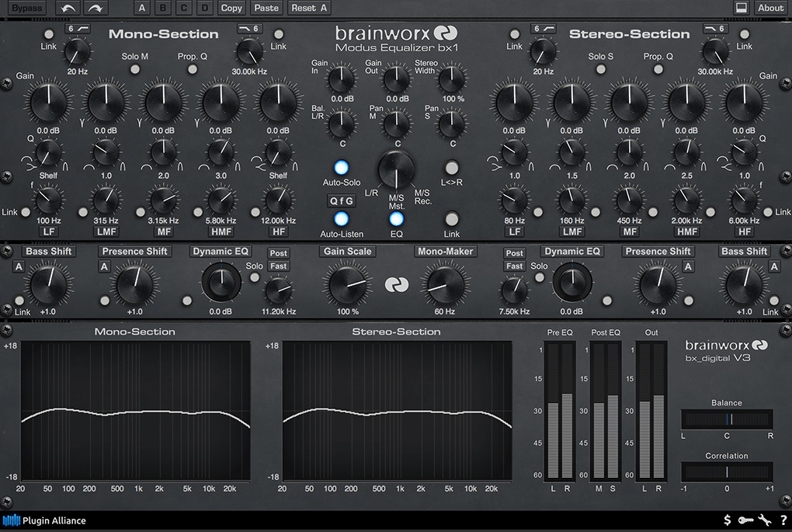Click the brainworx logo in the header
The width and height of the screenshot is (792, 532).
pyautogui.click(x=394, y=35)
